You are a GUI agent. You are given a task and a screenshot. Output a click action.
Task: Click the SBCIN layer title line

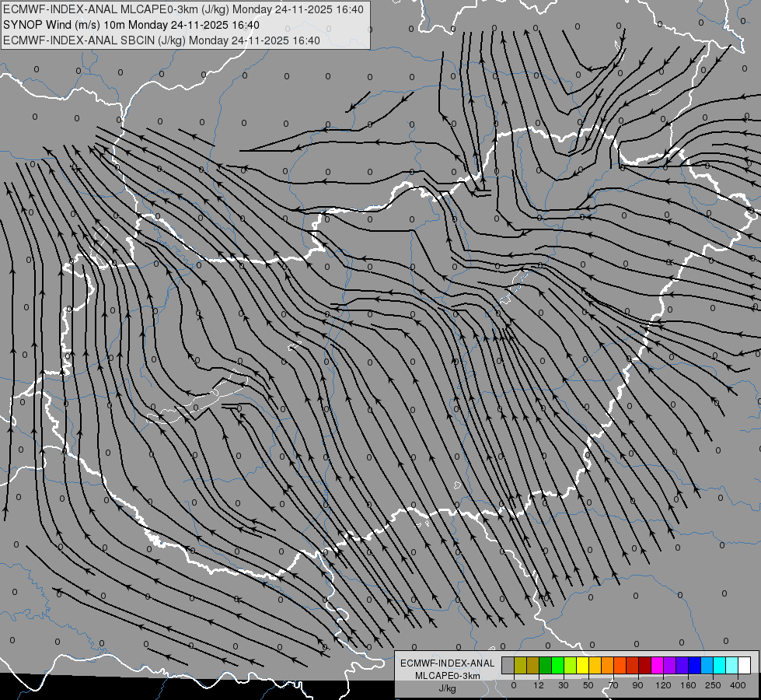pos(162,40)
